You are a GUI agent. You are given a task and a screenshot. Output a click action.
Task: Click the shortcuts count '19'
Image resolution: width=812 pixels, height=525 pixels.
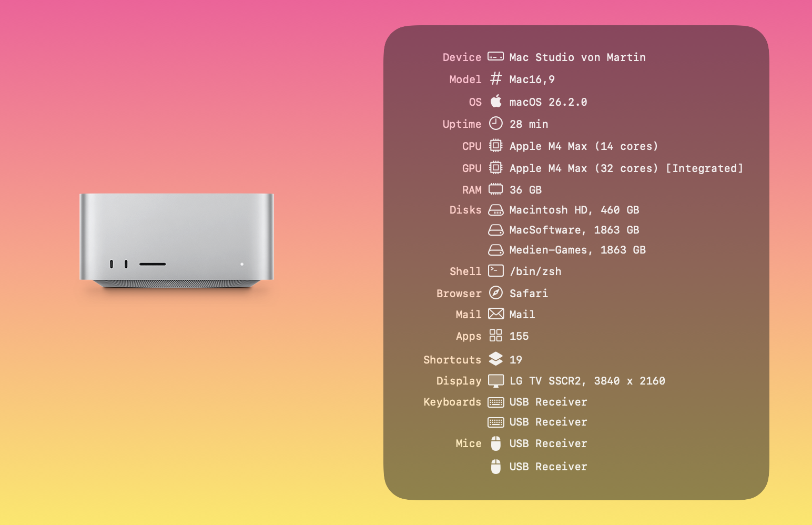point(516,360)
